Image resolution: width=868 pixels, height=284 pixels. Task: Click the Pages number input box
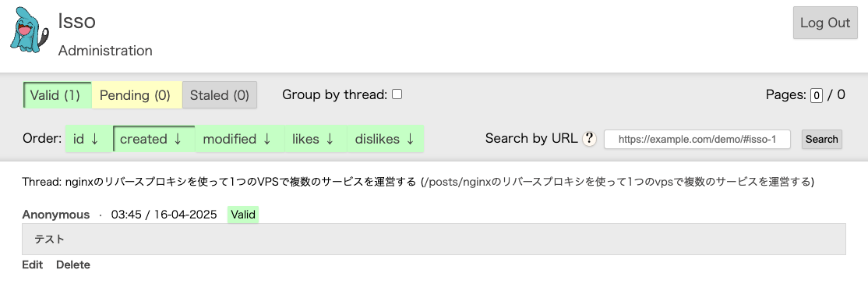click(816, 95)
